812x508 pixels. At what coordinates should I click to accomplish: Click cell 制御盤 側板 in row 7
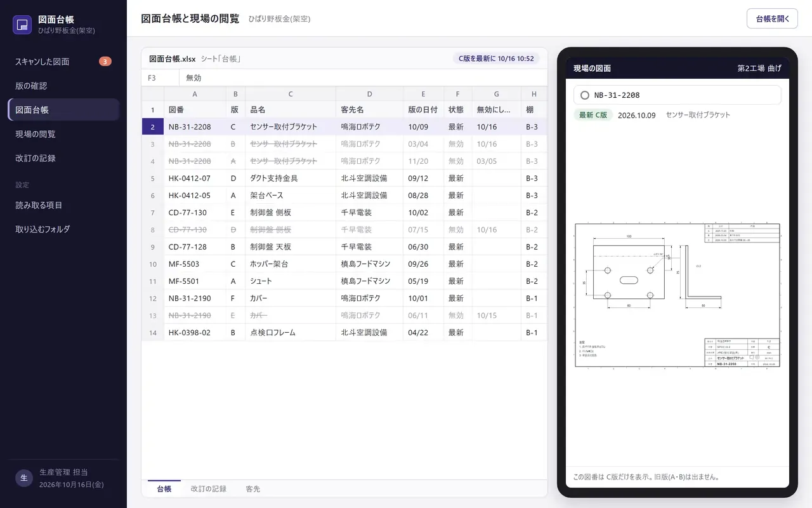[x=291, y=213]
